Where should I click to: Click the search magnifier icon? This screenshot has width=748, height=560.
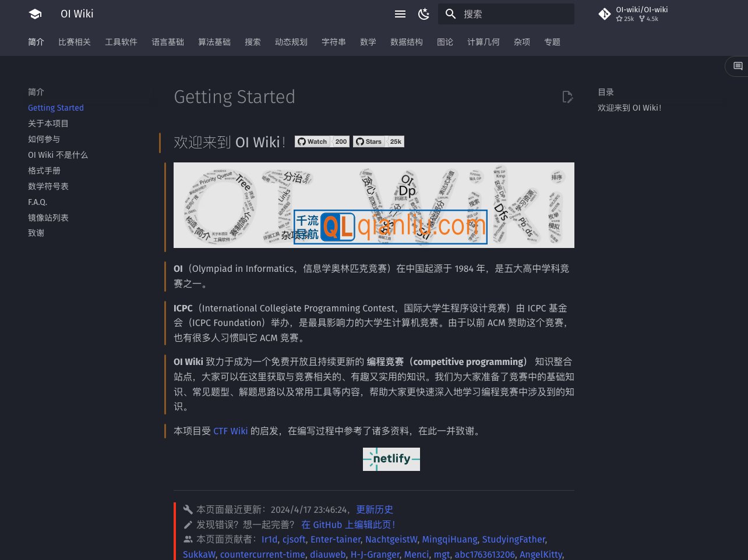[x=450, y=14]
